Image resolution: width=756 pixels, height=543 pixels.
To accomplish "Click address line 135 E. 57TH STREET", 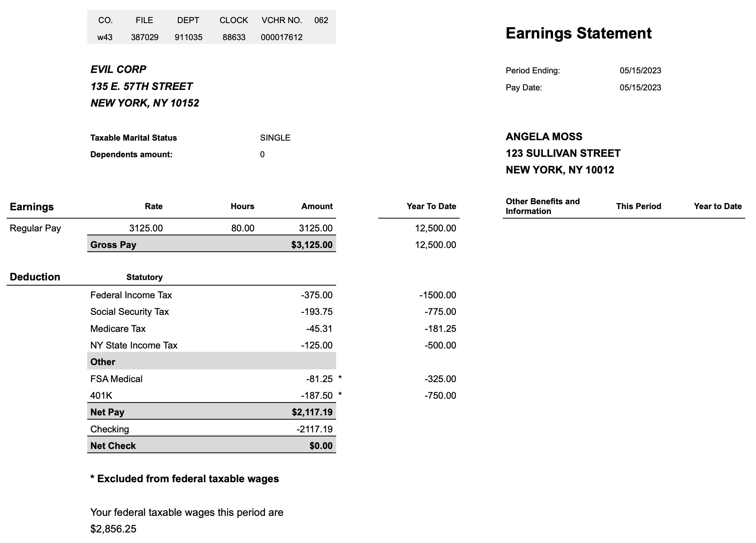I will (x=141, y=86).
